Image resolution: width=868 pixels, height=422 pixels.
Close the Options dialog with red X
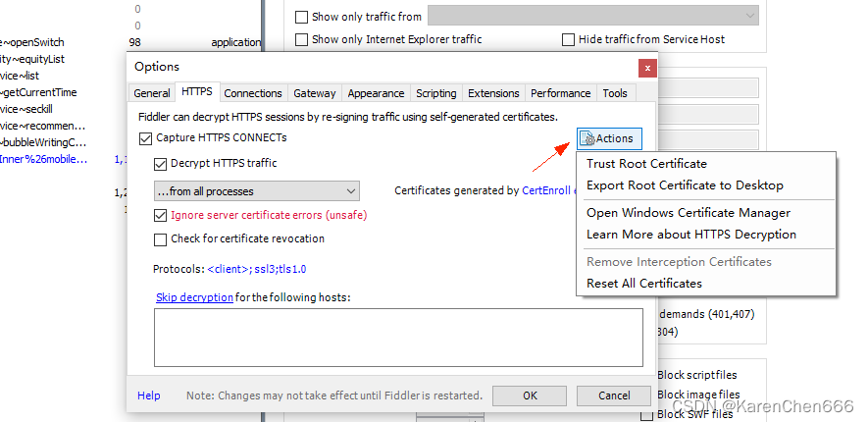(x=647, y=68)
